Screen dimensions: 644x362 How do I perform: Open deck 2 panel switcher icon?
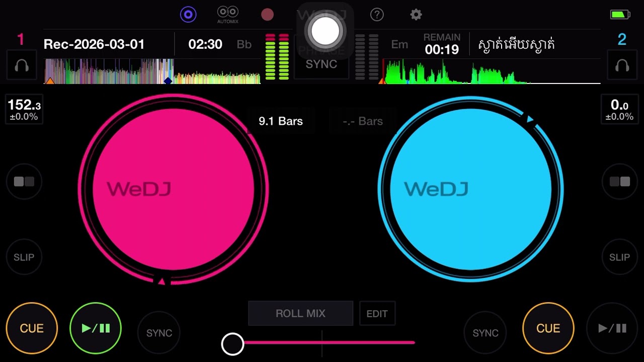coord(619,182)
